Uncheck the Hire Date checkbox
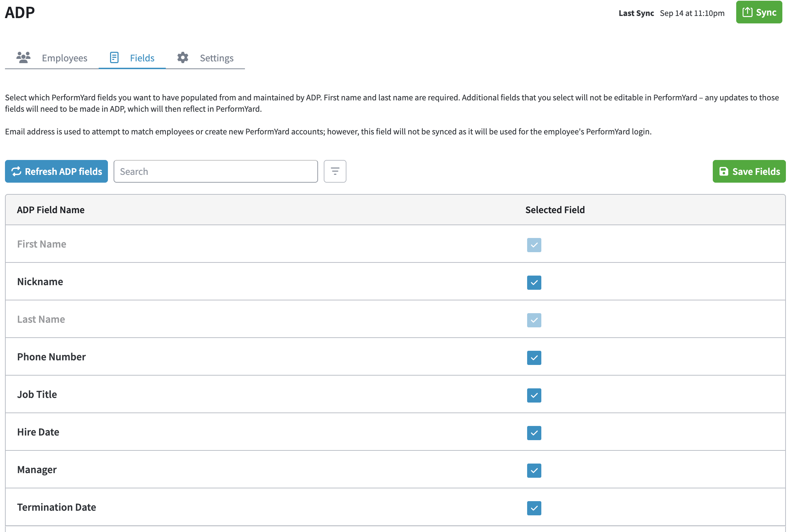Viewport: 793px width, 532px height. (x=534, y=433)
